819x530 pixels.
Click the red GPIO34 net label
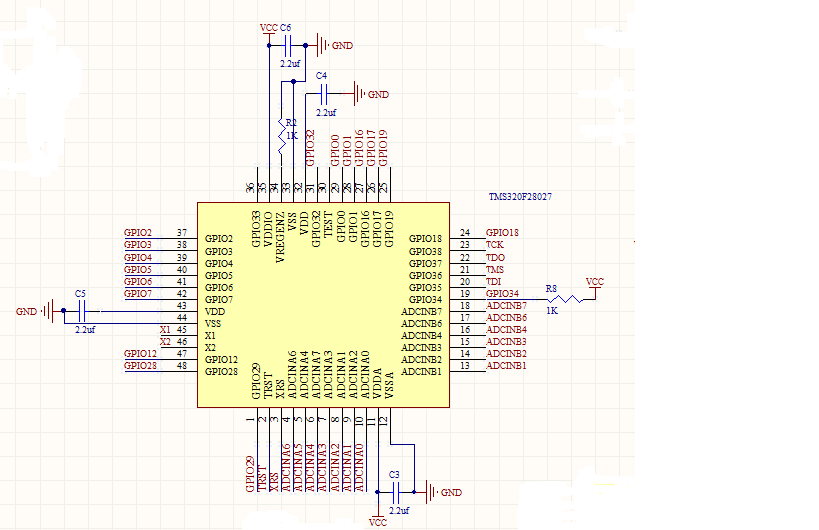tap(502, 293)
